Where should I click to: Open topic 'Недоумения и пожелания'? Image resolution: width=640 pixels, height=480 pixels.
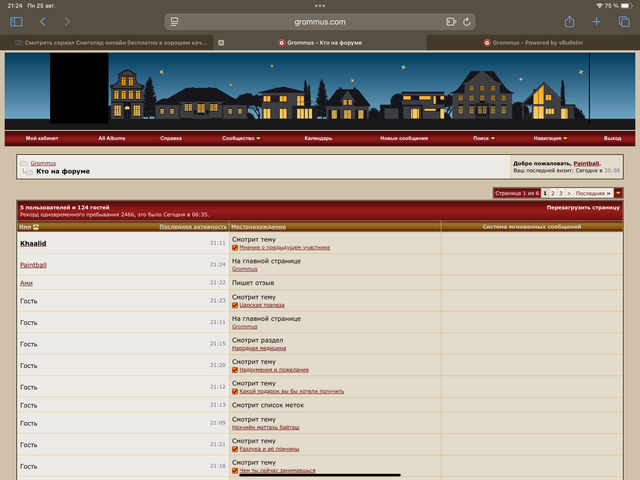coord(274,370)
